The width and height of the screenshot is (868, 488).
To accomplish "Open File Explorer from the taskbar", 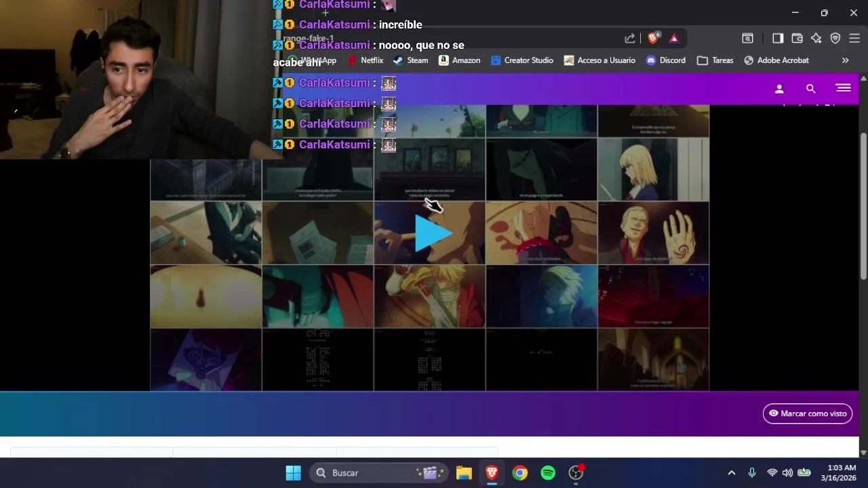I will [x=464, y=473].
